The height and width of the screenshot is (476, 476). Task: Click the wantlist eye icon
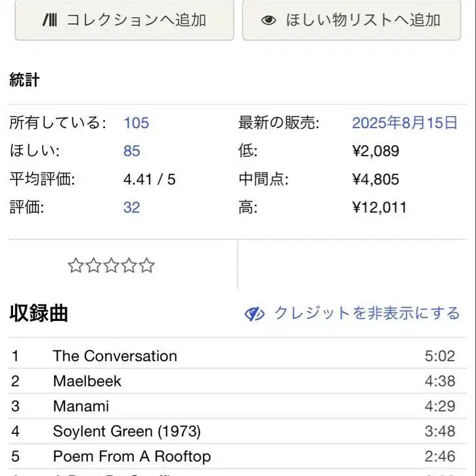(x=269, y=20)
